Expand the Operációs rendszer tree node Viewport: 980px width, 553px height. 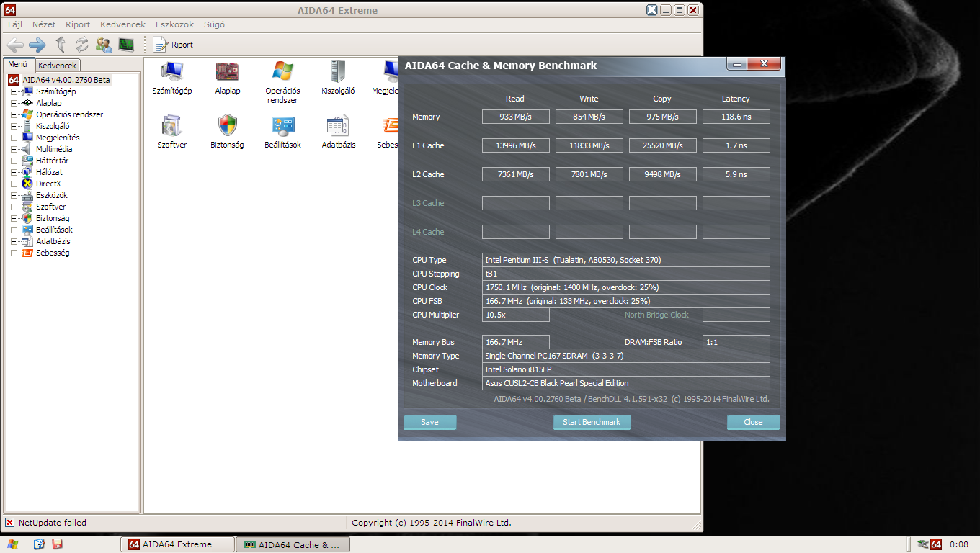coord(14,114)
